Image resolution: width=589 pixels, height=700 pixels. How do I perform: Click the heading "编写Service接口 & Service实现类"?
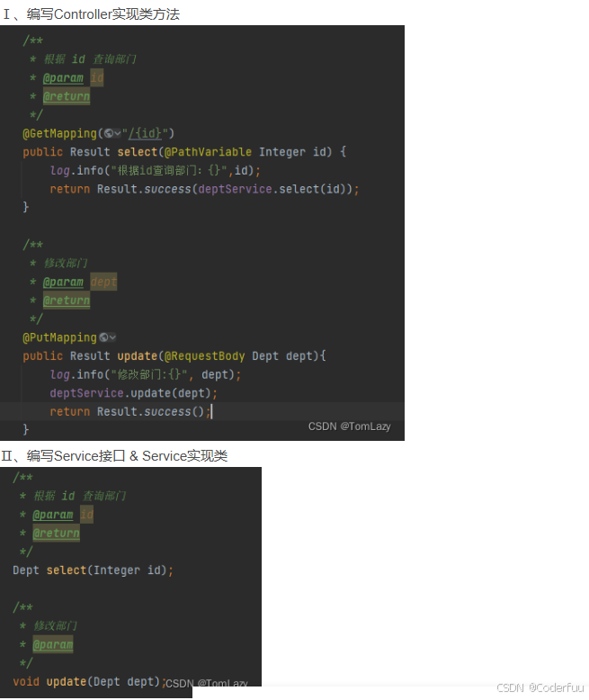coord(127,456)
